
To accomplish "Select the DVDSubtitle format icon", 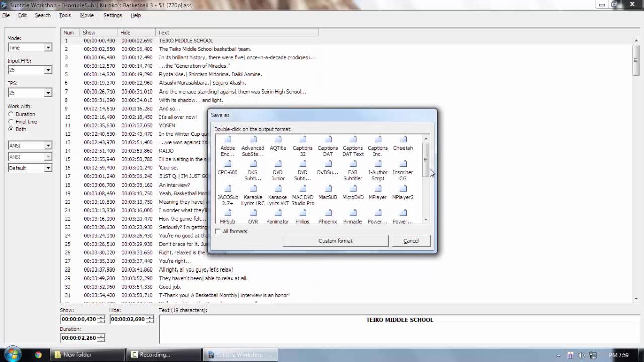I will [328, 168].
